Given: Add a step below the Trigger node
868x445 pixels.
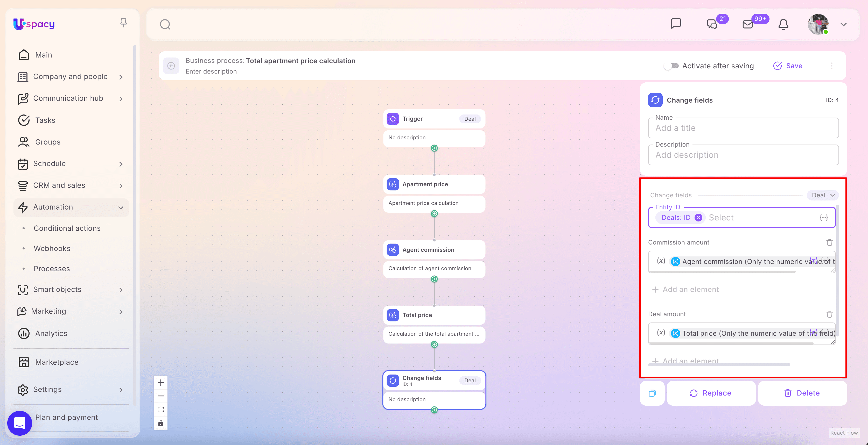Looking at the screenshot, I should (434, 148).
